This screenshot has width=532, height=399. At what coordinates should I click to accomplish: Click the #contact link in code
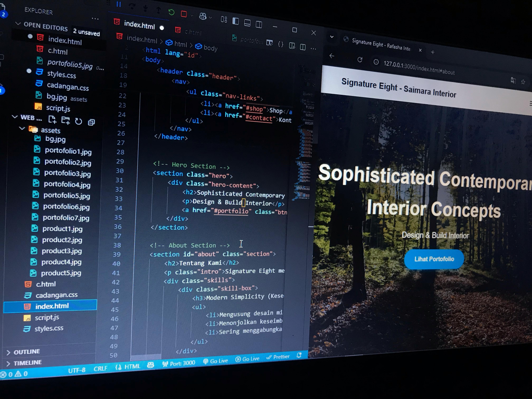(x=259, y=118)
